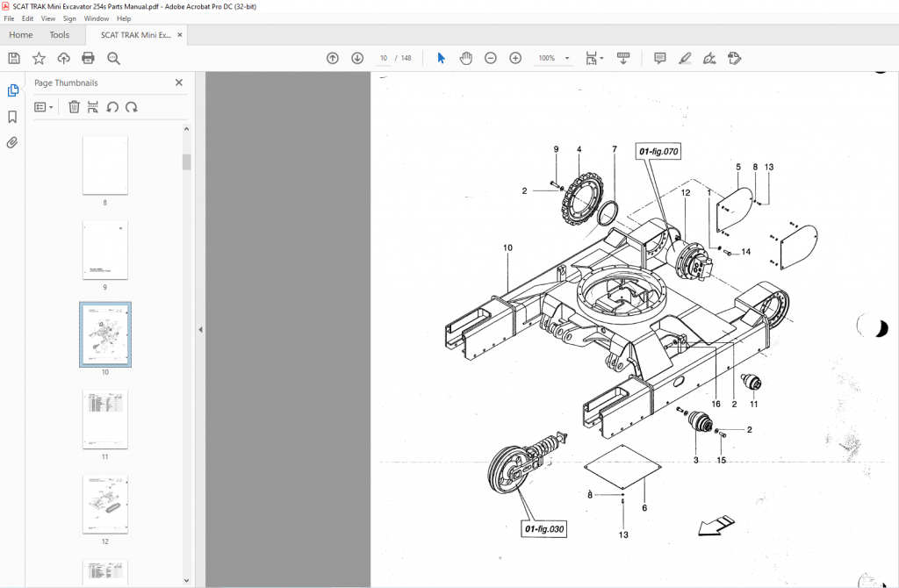
Task: Close the Page Thumbnails panel
Action: coord(179,82)
